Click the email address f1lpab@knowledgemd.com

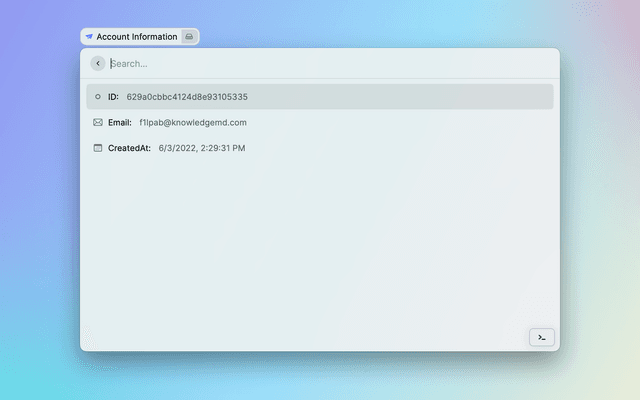193,122
